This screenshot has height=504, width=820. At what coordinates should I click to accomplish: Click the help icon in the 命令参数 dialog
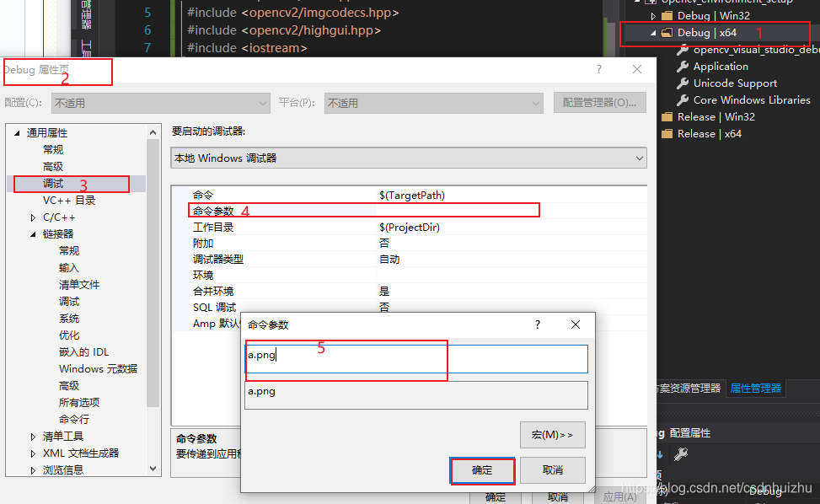[x=537, y=324]
